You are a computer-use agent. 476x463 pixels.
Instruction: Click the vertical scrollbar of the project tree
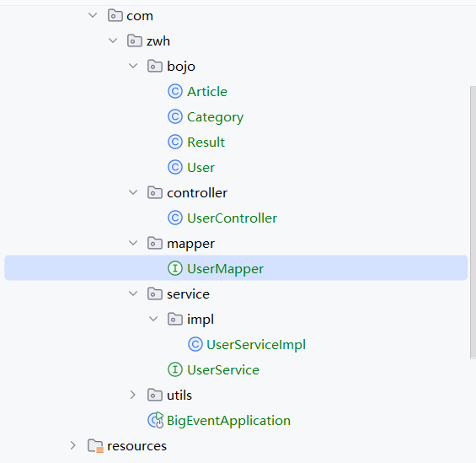(473, 223)
